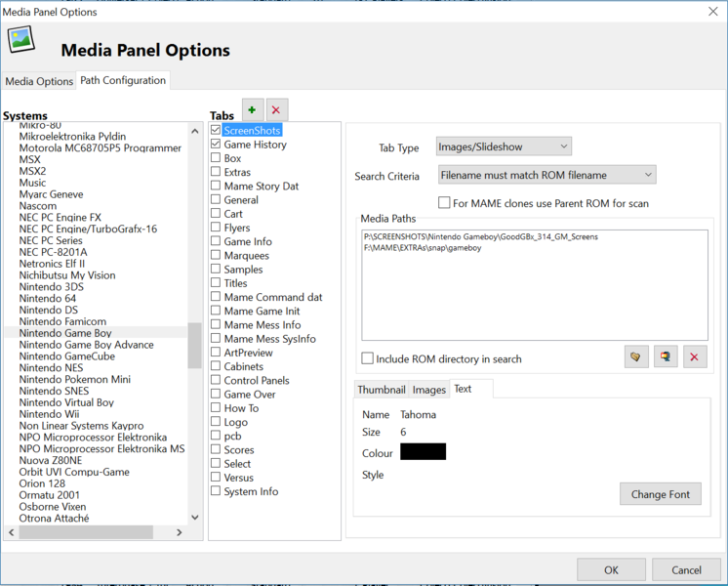
Task: Click the browse folder icon for media paths
Action: (x=636, y=356)
